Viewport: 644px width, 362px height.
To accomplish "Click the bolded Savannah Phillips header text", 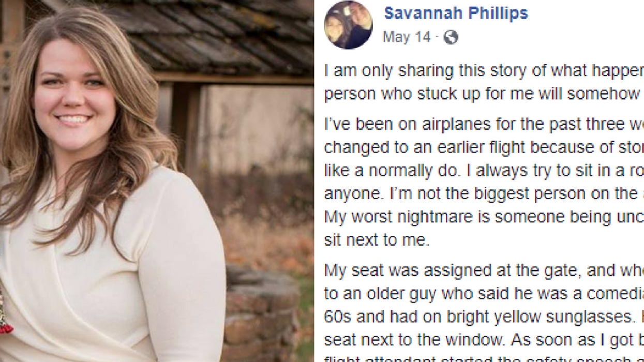I will click(456, 14).
